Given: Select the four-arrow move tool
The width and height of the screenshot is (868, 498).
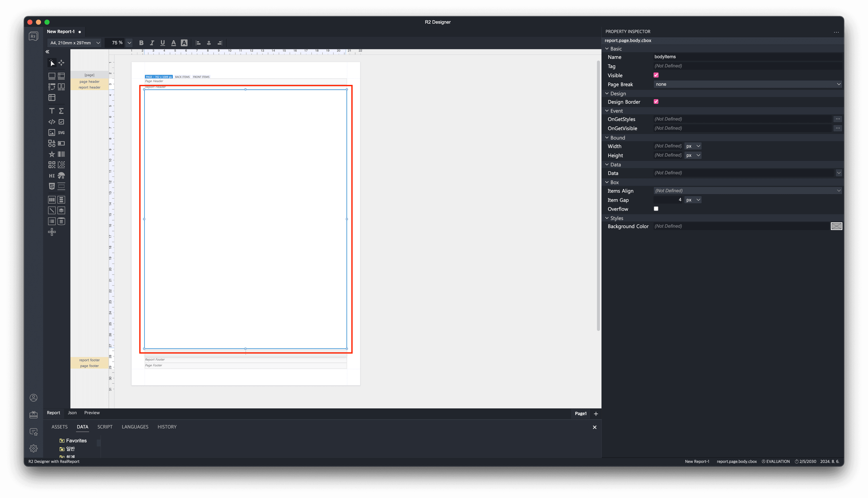Looking at the screenshot, I should [61, 63].
